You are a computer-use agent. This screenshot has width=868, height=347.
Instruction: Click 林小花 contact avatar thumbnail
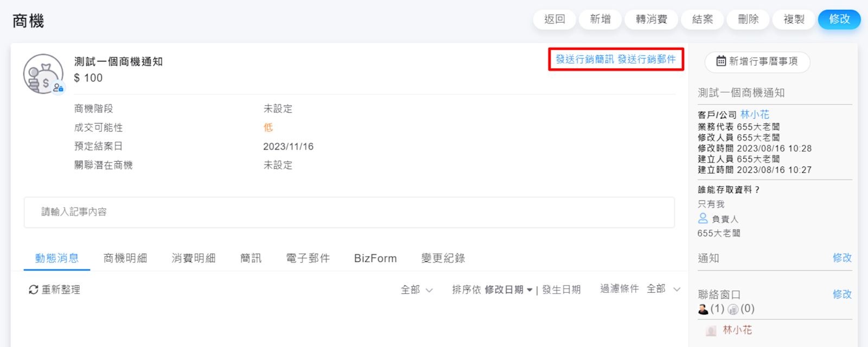tap(711, 330)
